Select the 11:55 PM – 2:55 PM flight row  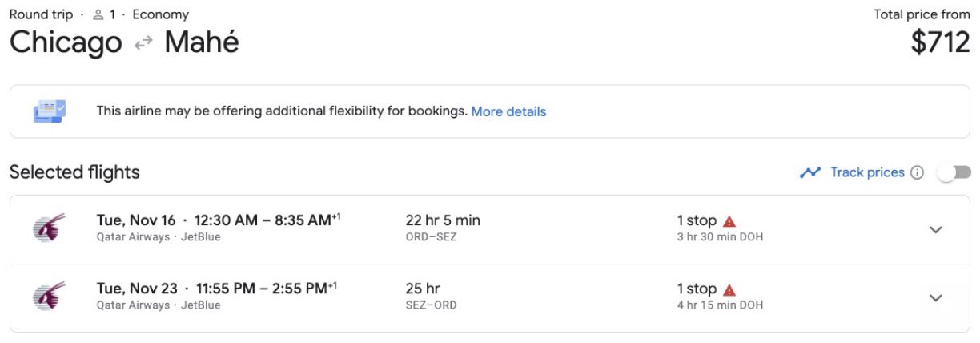490,298
